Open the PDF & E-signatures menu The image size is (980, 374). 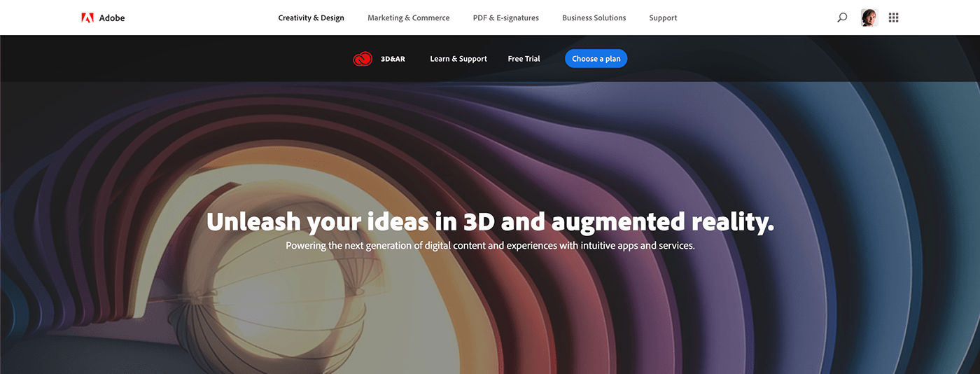tap(506, 18)
